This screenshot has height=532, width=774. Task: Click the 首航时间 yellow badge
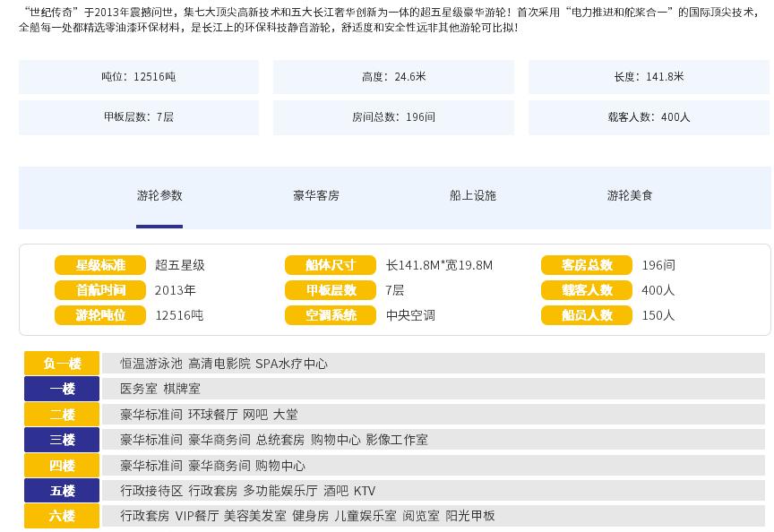pyautogui.click(x=100, y=290)
